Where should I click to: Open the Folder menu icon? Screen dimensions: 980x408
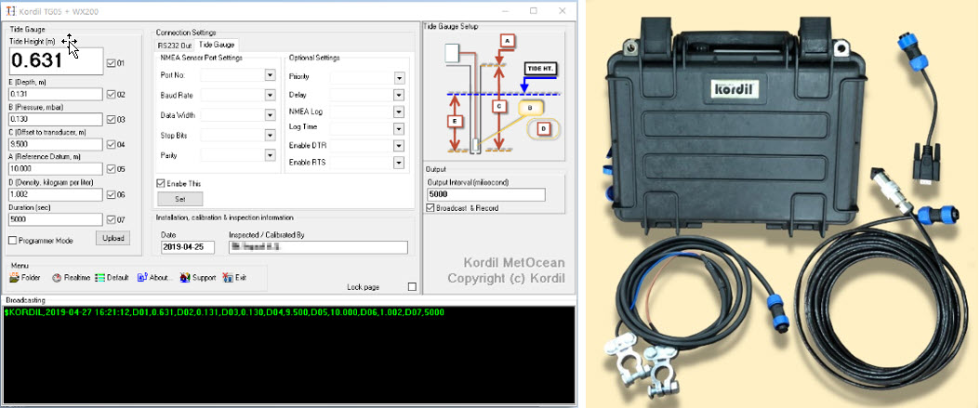point(14,277)
